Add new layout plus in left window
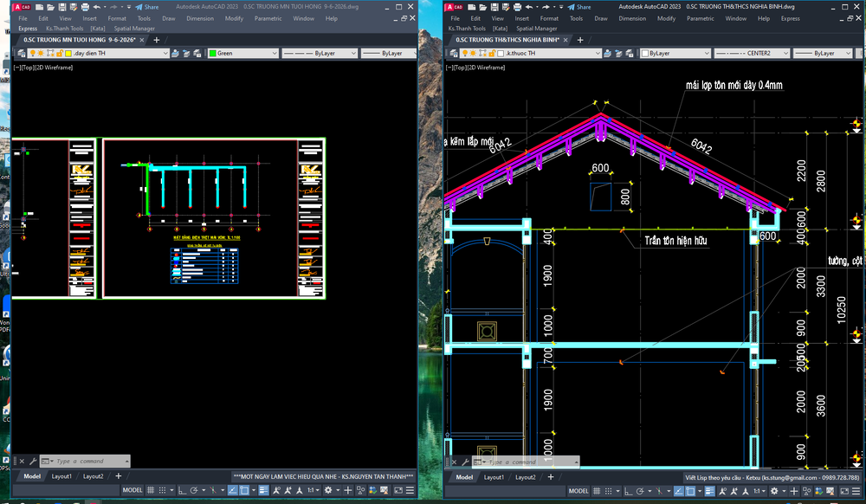 (118, 476)
